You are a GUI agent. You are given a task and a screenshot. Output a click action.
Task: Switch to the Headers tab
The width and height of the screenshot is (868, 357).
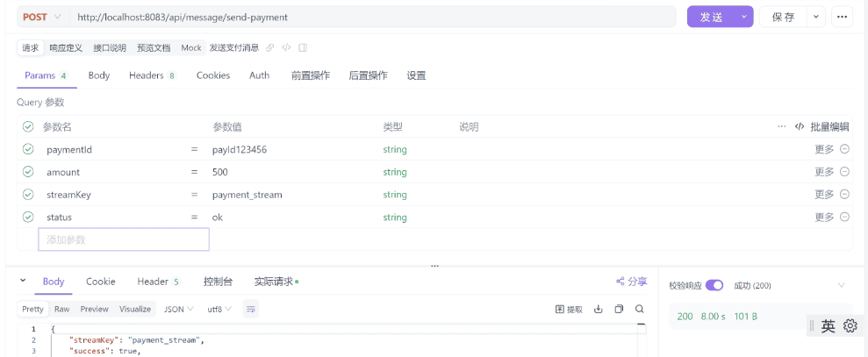[x=152, y=75]
